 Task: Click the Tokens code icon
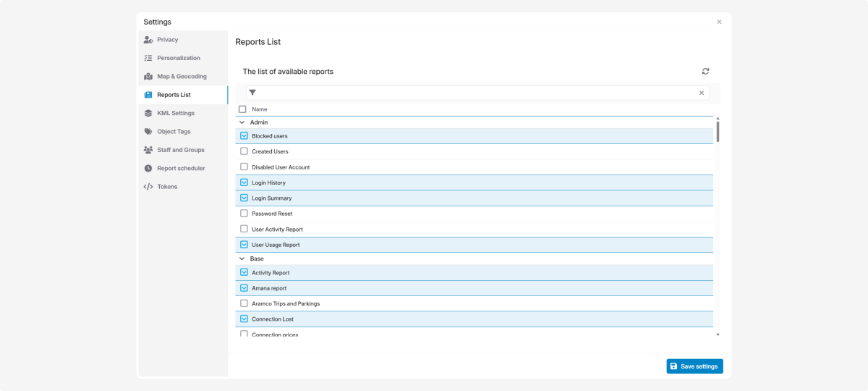[148, 187]
